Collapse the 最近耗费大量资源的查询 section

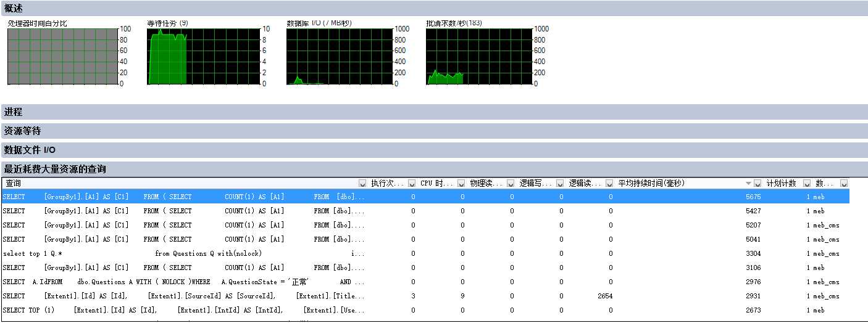click(x=433, y=169)
